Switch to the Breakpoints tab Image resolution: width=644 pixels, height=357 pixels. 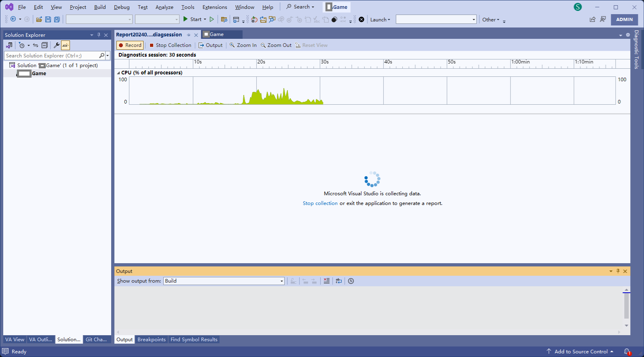point(152,339)
